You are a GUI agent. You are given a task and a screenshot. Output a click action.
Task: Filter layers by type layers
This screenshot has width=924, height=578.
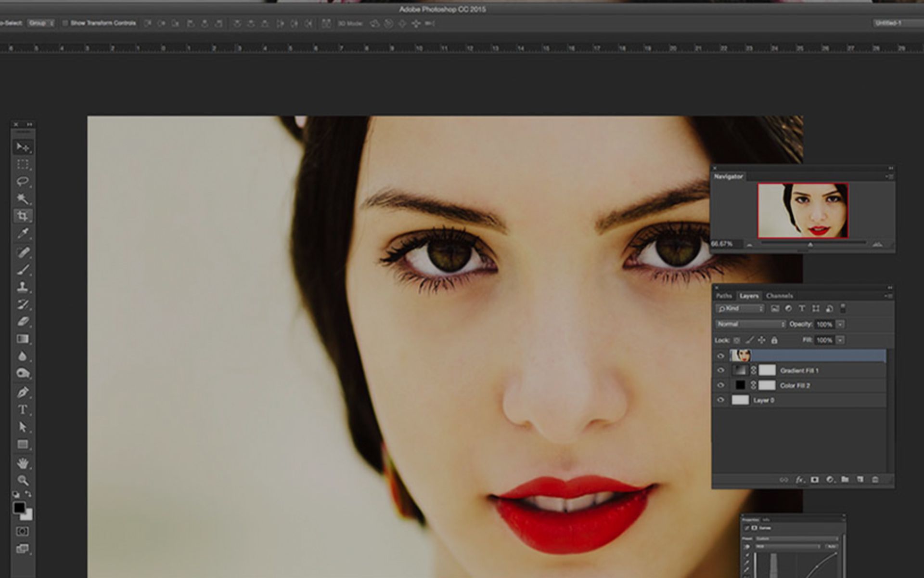pos(802,309)
